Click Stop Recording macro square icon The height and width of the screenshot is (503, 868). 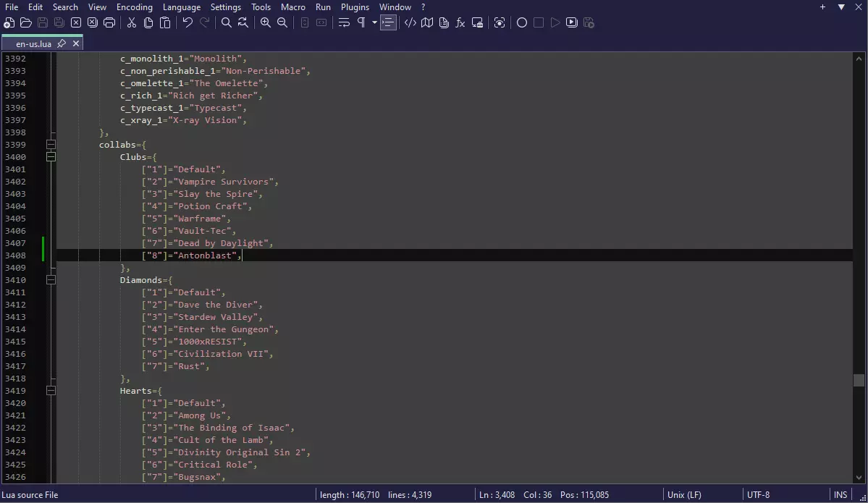click(539, 22)
